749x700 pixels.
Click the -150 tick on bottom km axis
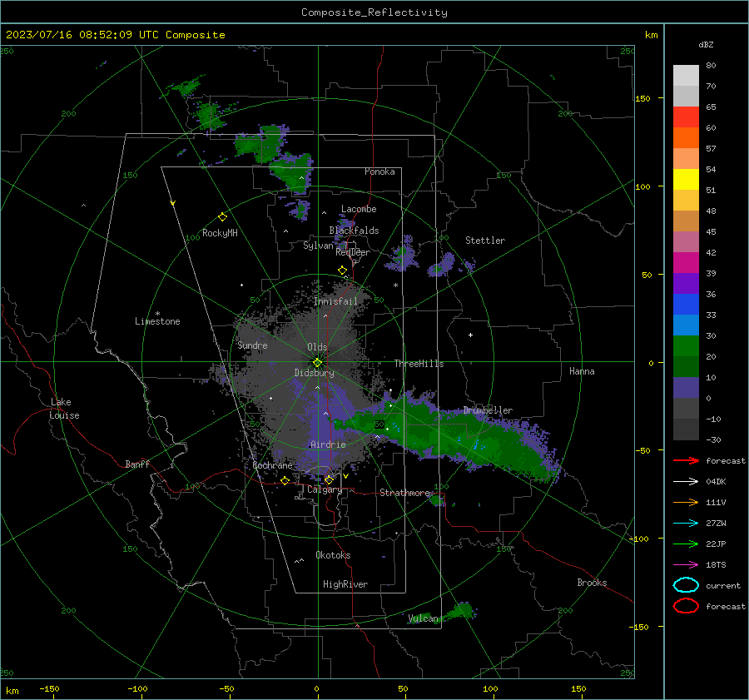click(49, 688)
